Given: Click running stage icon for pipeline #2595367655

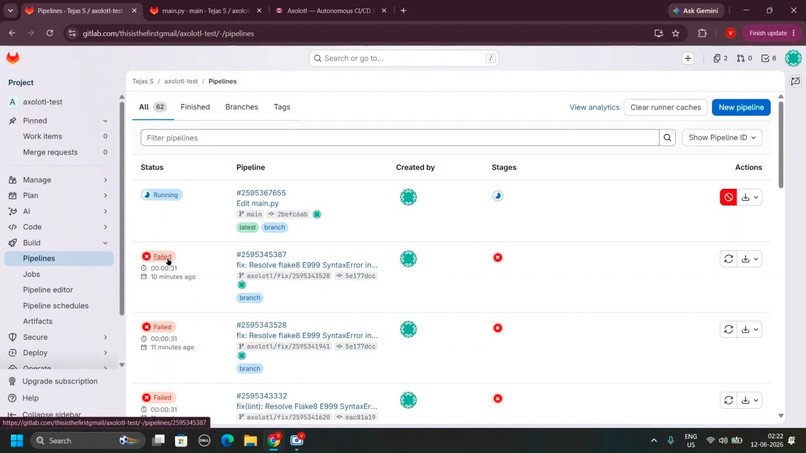Looking at the screenshot, I should (x=498, y=196).
